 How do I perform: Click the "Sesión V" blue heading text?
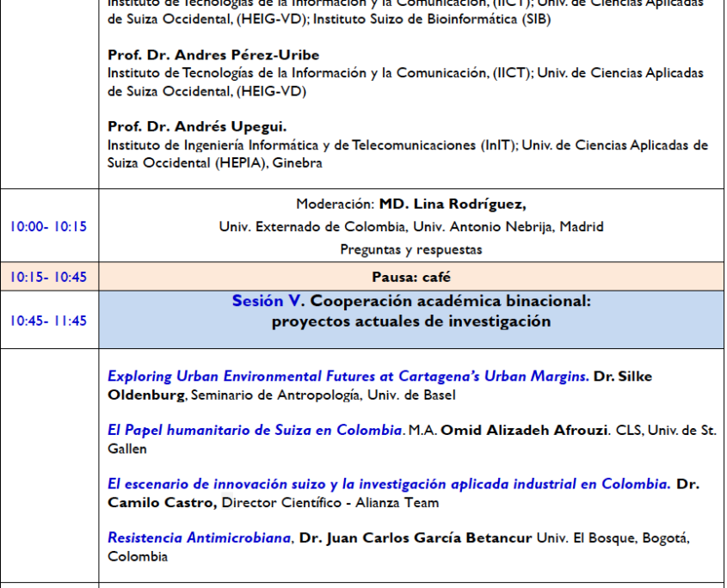[x=268, y=302]
